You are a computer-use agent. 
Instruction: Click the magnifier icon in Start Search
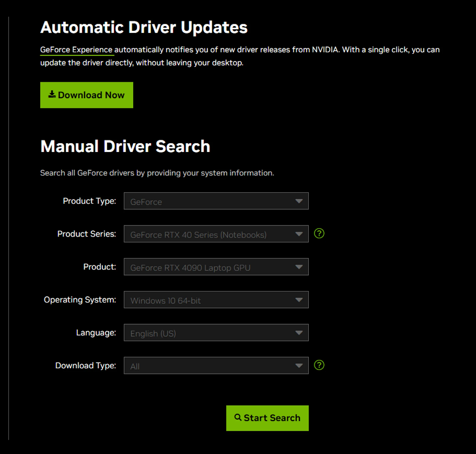[238, 417]
